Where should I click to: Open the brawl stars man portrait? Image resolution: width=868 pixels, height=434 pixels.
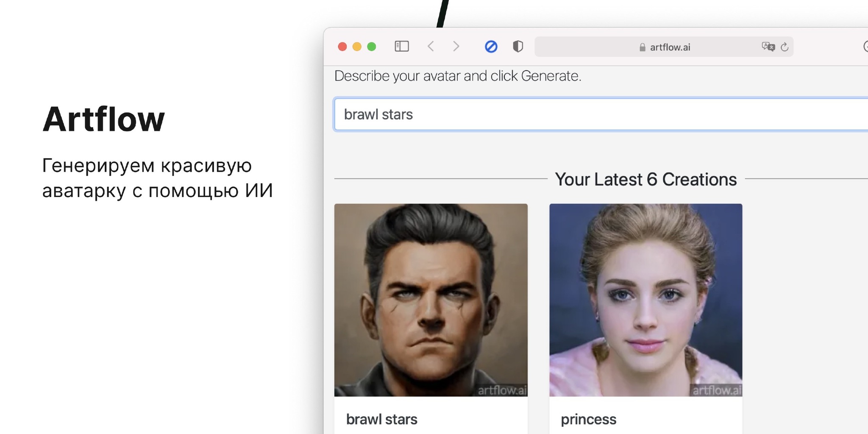[431, 300]
